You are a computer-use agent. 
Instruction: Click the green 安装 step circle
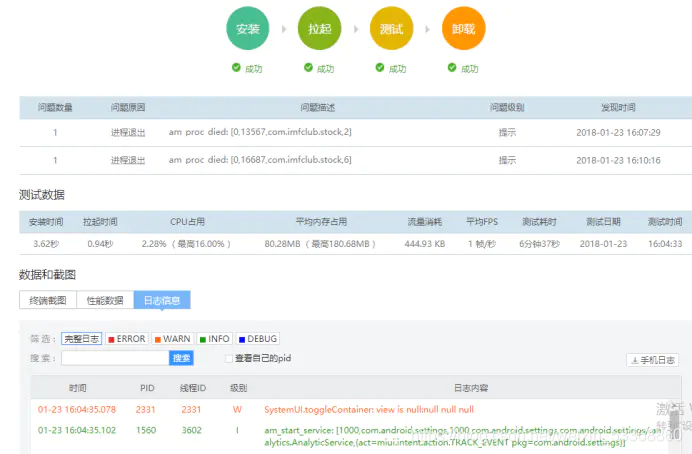click(248, 28)
